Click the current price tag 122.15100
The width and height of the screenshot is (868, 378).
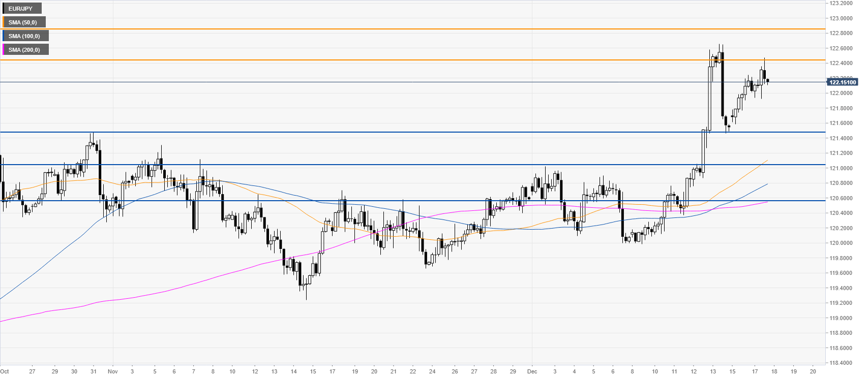(x=842, y=82)
